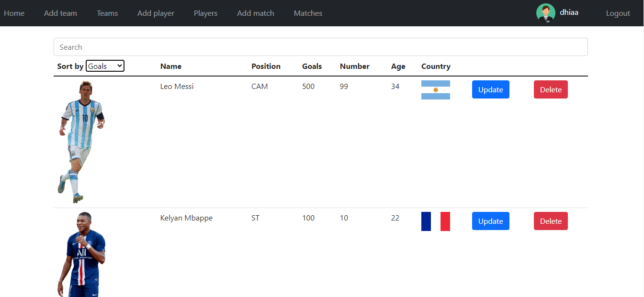The image size is (644, 297).
Task: Click the Search input field
Action: click(320, 46)
